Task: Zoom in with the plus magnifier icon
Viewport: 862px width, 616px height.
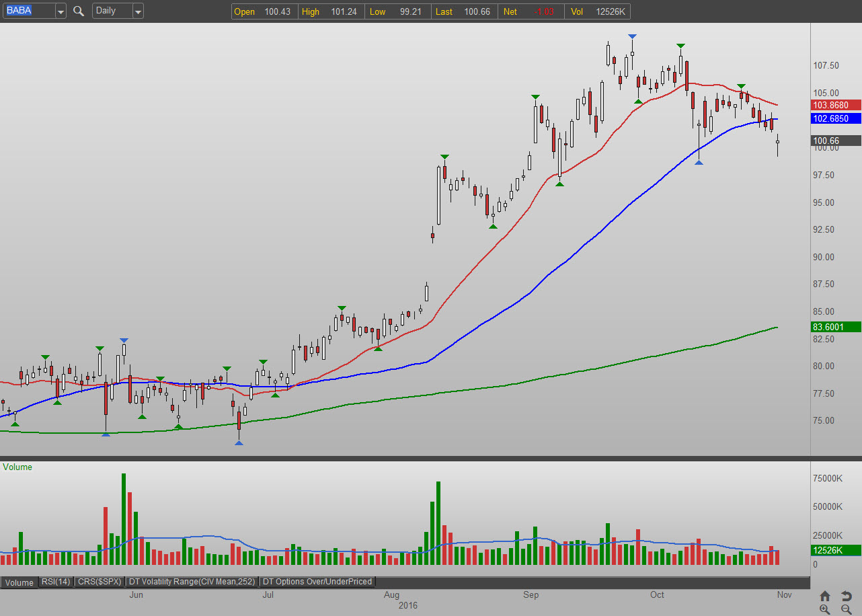Action: click(825, 609)
